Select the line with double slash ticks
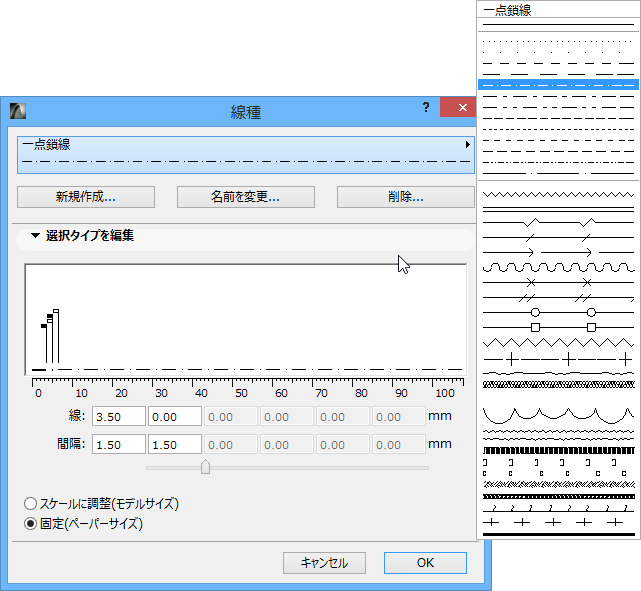The height and width of the screenshot is (591, 641). coord(558,298)
